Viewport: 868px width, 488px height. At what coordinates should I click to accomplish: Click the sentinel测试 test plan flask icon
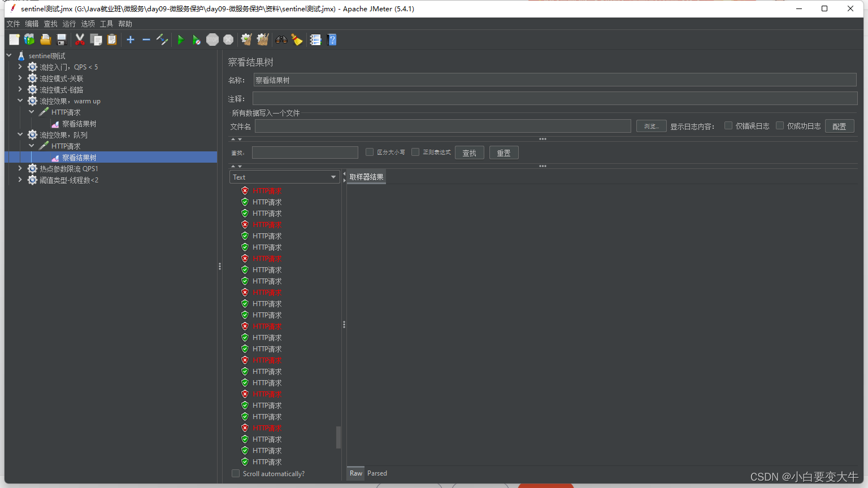coord(21,56)
